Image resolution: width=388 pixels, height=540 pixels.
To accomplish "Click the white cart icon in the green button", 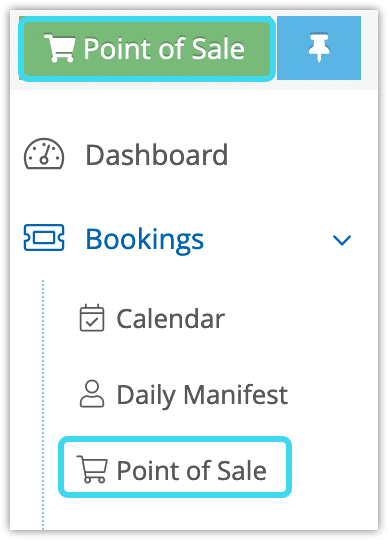I will [60, 48].
